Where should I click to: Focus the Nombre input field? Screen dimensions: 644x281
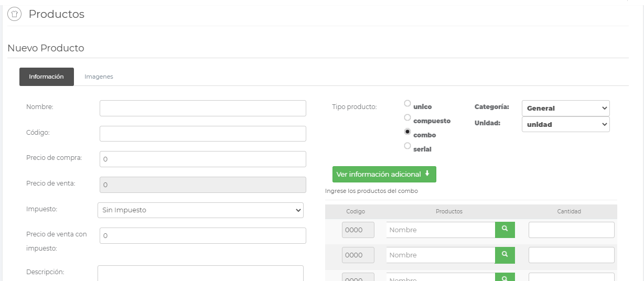[202, 108]
